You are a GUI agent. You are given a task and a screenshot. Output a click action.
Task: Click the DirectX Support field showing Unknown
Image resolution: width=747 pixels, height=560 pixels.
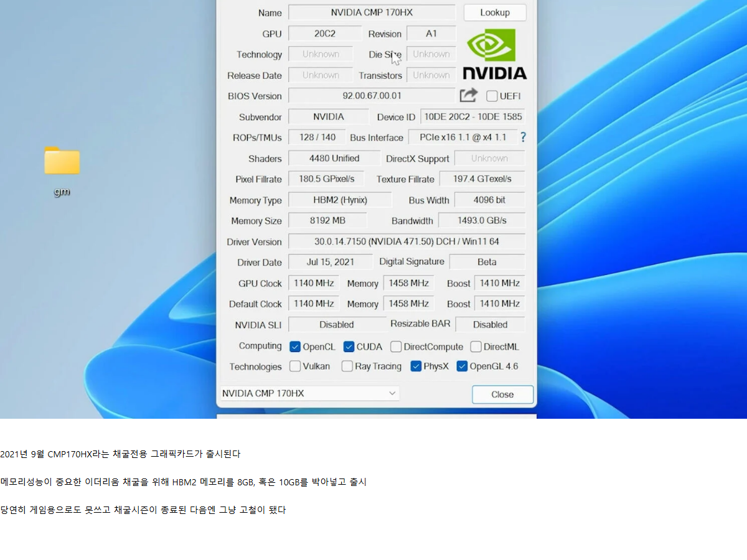point(489,158)
